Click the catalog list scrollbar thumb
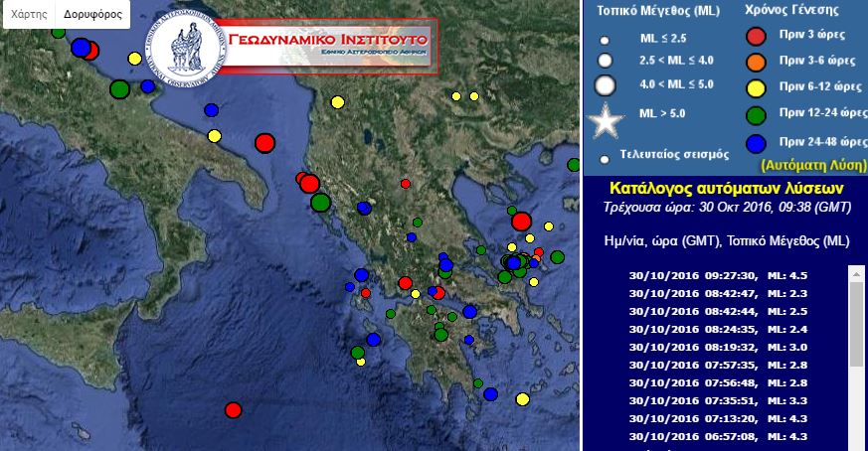The image size is (868, 451). 856,324
